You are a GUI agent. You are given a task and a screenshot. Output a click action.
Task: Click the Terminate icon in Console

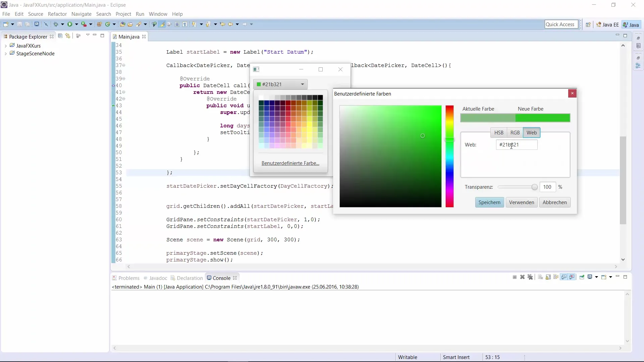(515, 277)
